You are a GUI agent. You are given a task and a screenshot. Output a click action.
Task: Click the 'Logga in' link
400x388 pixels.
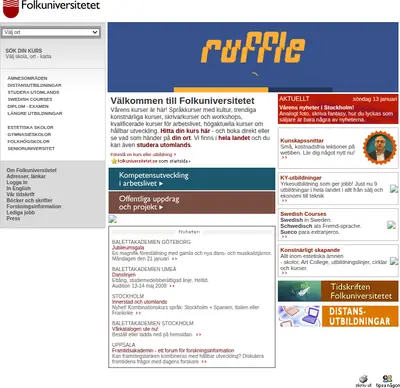point(17,182)
